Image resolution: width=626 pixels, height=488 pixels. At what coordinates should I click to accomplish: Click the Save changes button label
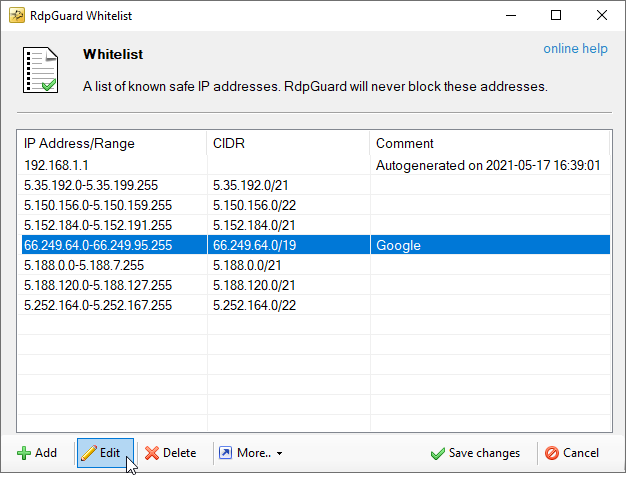tap(484, 453)
